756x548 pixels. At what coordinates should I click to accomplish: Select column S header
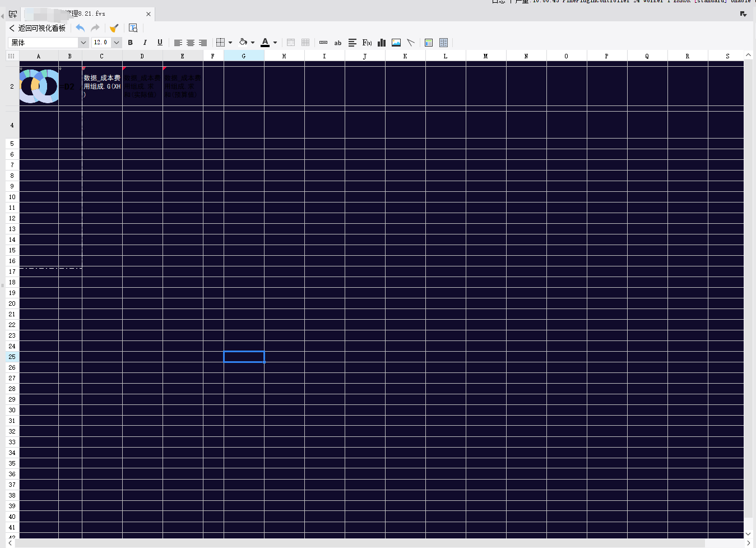(x=727, y=56)
